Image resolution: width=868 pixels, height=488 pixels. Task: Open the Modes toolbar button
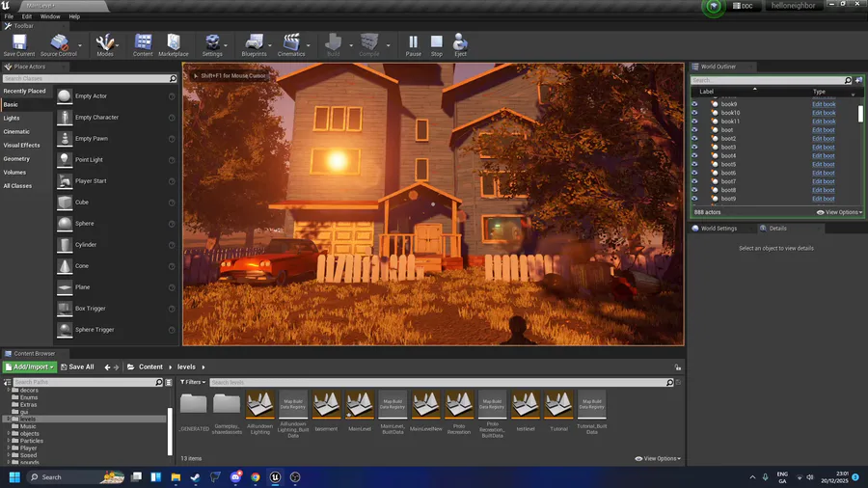point(104,44)
